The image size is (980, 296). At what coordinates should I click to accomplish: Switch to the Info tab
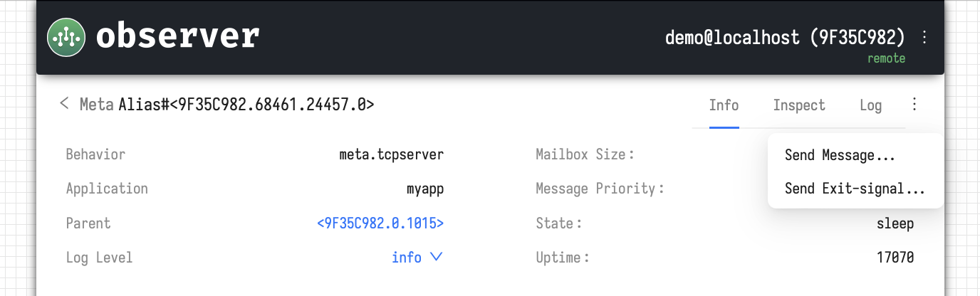(x=724, y=105)
